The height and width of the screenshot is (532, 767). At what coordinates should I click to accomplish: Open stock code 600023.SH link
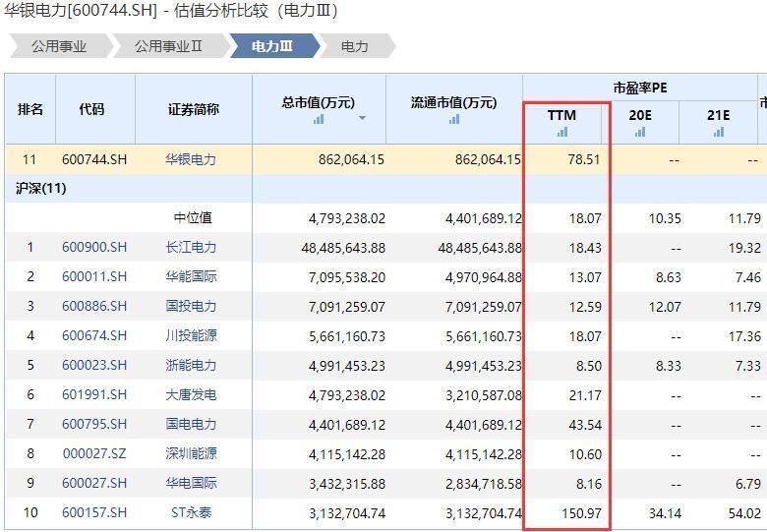pyautogui.click(x=94, y=365)
